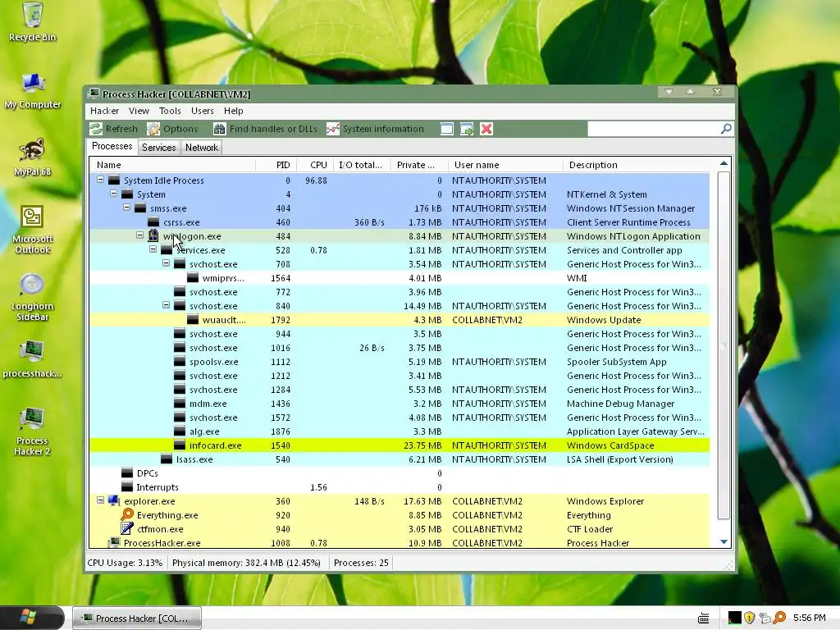Open the Options toolbar button
The image size is (840, 630).
point(172,129)
